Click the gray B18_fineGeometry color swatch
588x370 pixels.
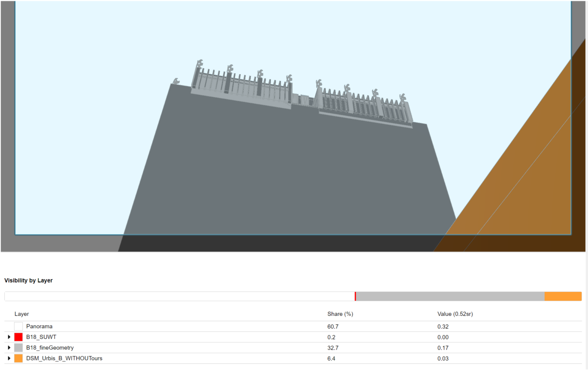coord(19,347)
